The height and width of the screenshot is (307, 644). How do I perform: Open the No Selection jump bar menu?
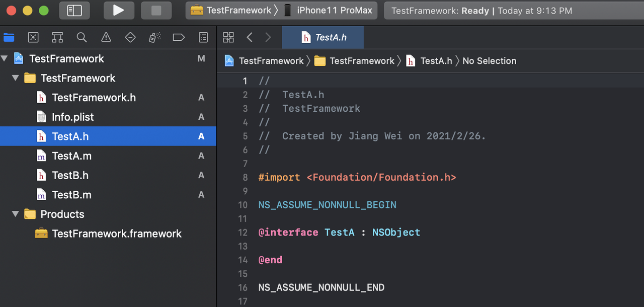(489, 61)
